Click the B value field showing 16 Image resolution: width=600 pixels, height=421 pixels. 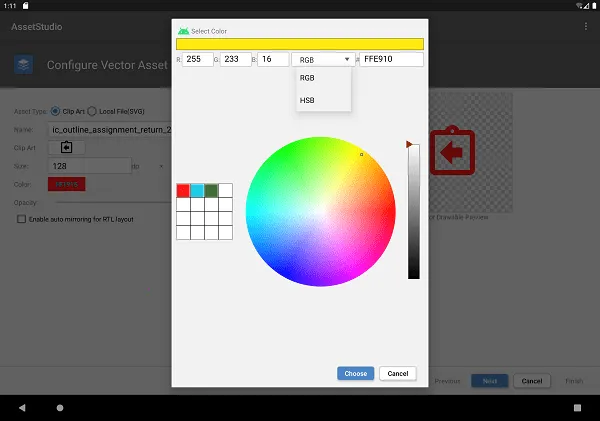pos(273,59)
